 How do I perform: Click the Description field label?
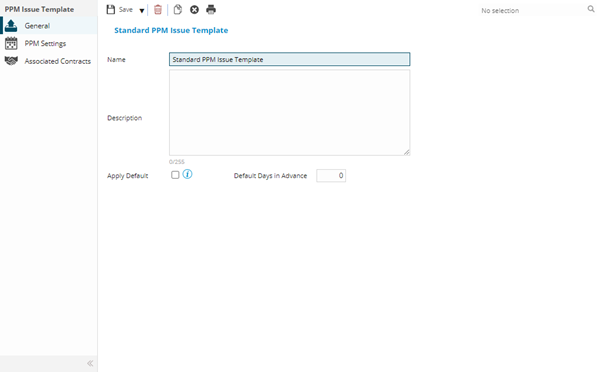pos(124,118)
